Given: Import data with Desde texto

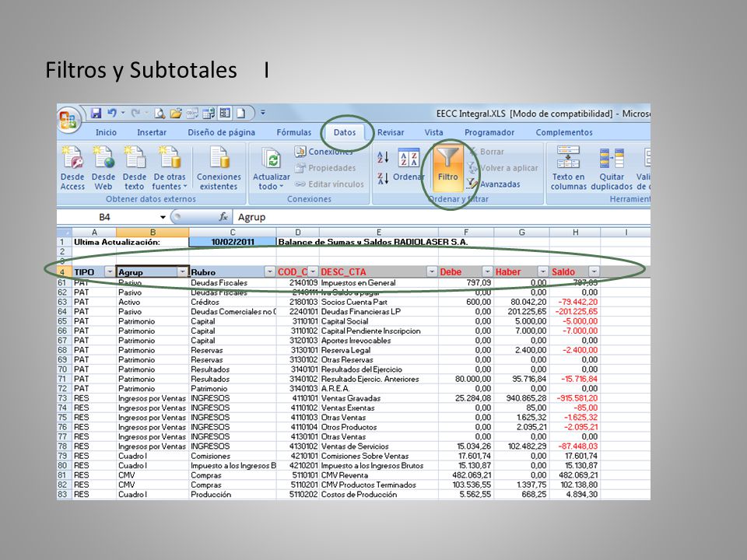Looking at the screenshot, I should point(135,168).
